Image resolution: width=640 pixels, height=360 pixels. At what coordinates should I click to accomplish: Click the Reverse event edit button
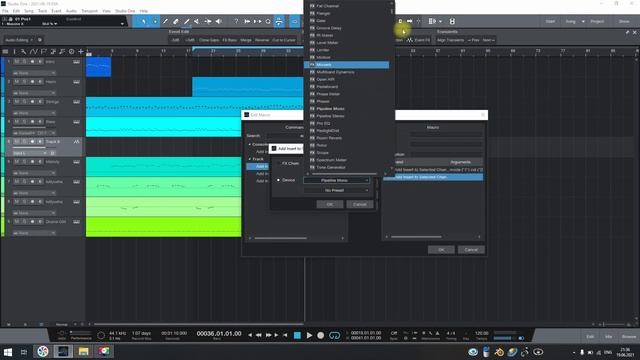(x=262, y=40)
